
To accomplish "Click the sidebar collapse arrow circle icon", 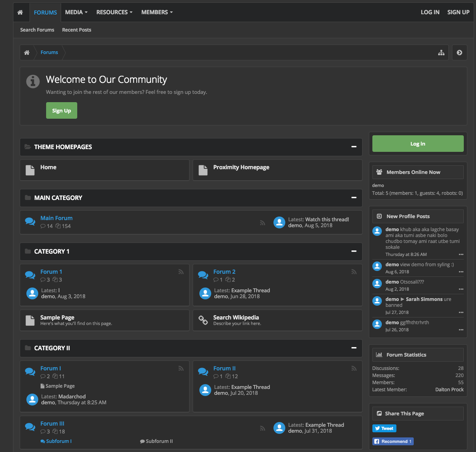I will click(x=459, y=52).
